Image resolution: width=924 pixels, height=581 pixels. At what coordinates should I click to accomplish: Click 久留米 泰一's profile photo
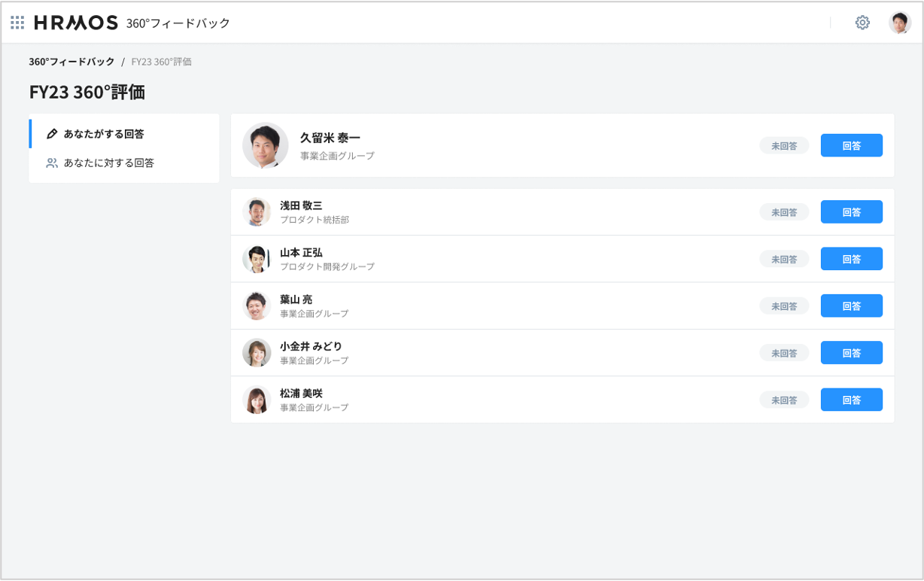266,145
